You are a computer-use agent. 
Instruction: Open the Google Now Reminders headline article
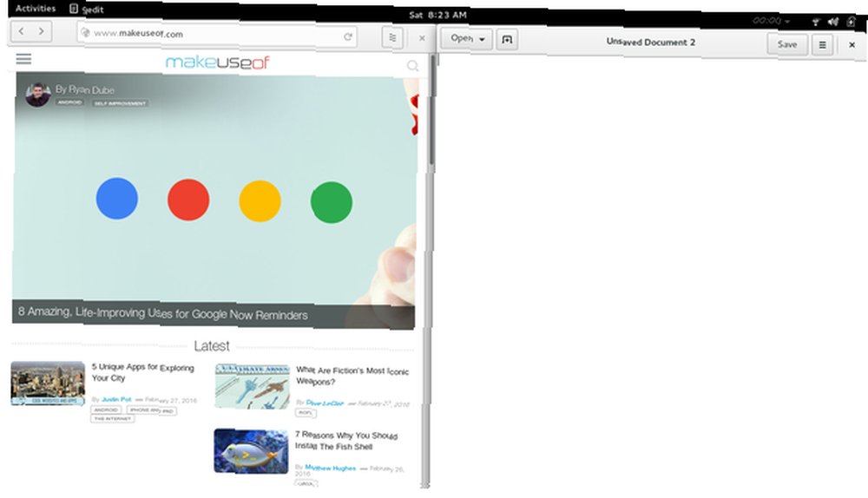[x=163, y=313]
